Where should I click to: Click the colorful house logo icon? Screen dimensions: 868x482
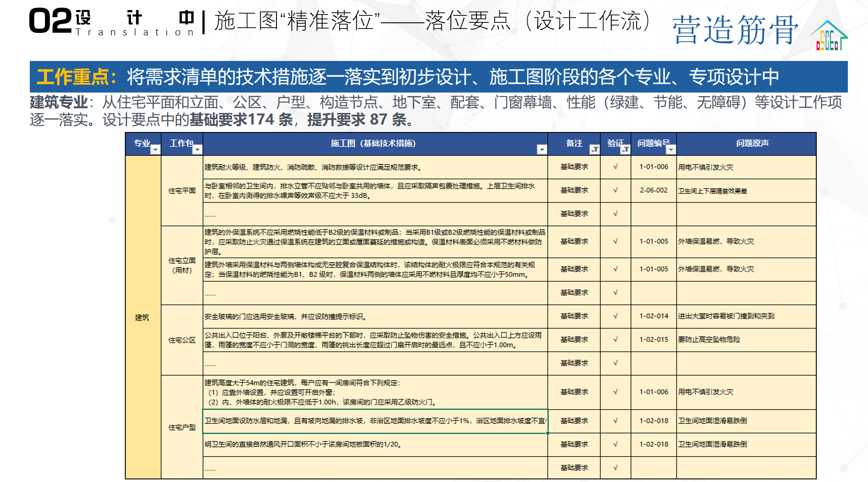829,36
